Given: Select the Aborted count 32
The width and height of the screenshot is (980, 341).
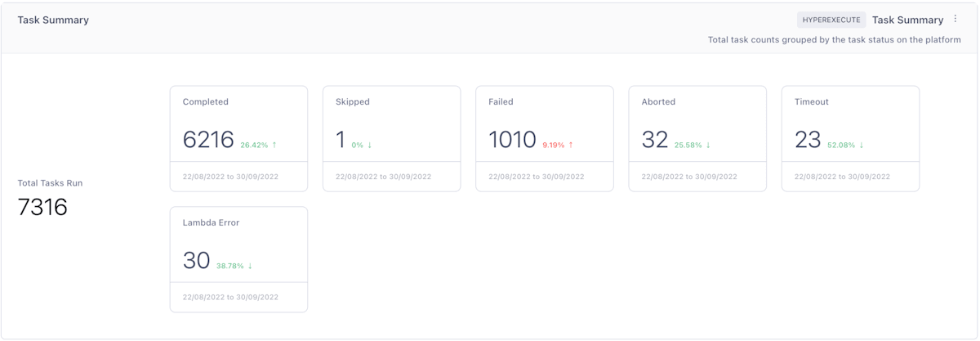Looking at the screenshot, I should 655,140.
